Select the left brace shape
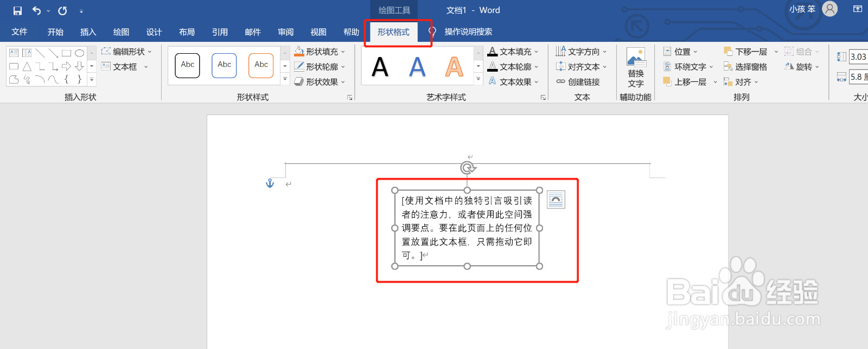The height and width of the screenshot is (349, 868). [x=66, y=79]
